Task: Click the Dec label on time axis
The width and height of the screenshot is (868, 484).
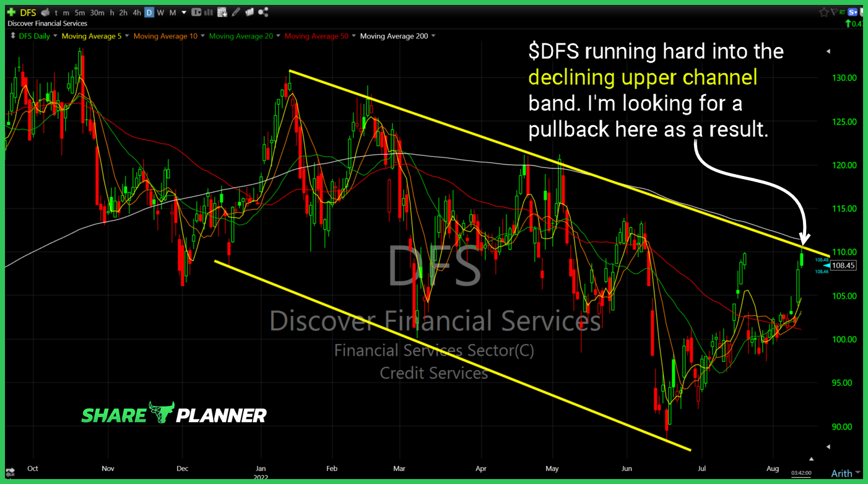Action: 182,469
